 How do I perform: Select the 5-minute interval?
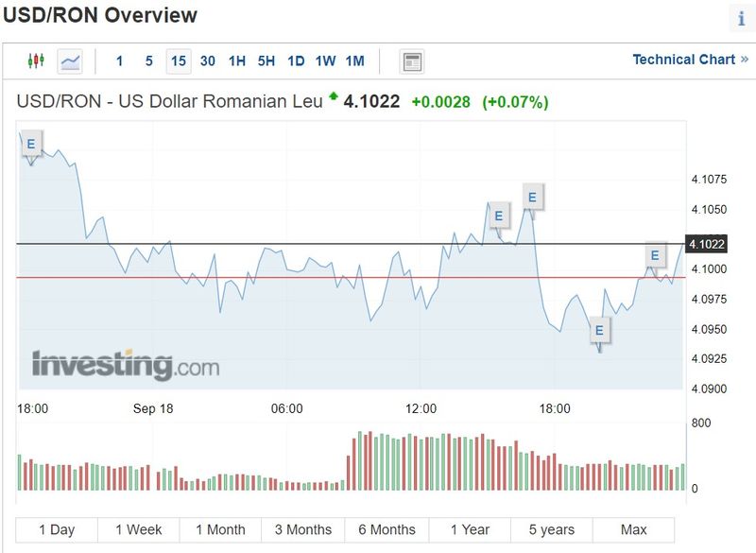pyautogui.click(x=149, y=61)
